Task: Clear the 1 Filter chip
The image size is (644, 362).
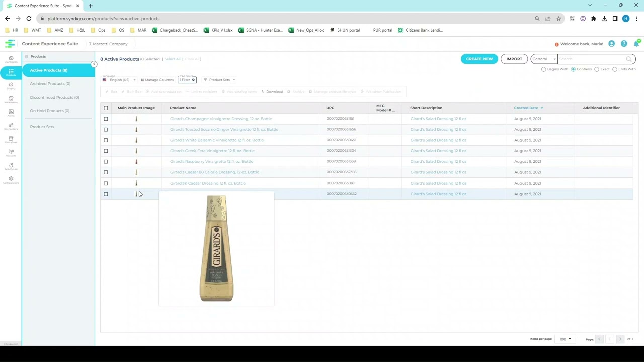Action: click(193, 80)
